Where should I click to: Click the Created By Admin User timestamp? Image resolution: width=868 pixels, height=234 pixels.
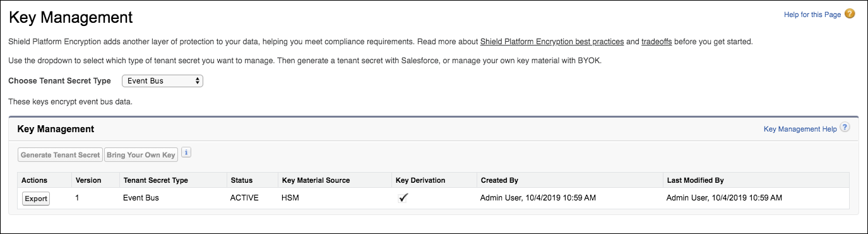[x=538, y=198]
